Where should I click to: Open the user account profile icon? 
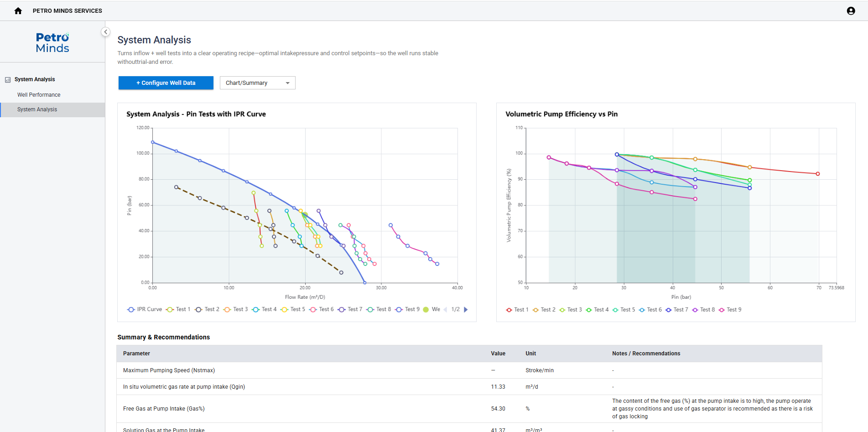coord(851,11)
